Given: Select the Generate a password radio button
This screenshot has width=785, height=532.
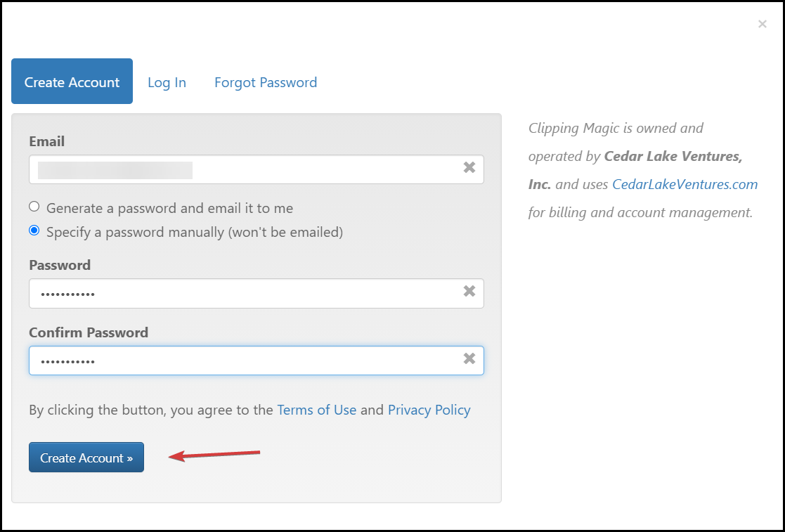Looking at the screenshot, I should pyautogui.click(x=34, y=207).
